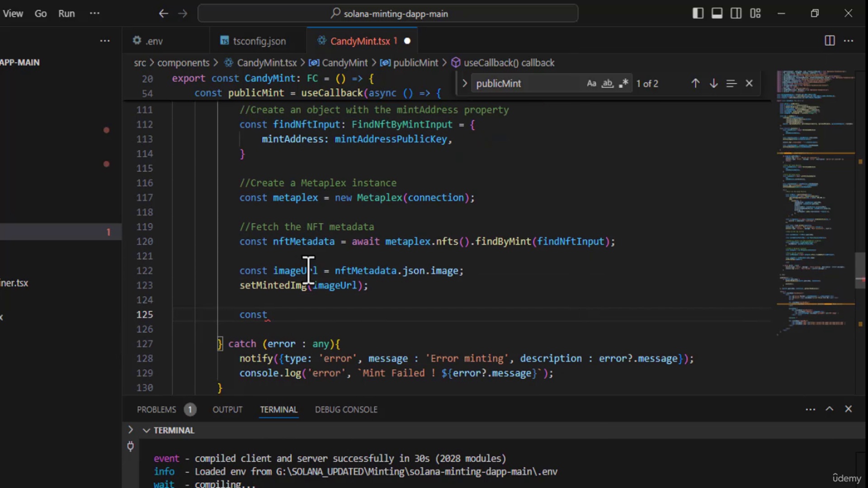
Task: Click the src breadcrumb
Action: (140, 63)
